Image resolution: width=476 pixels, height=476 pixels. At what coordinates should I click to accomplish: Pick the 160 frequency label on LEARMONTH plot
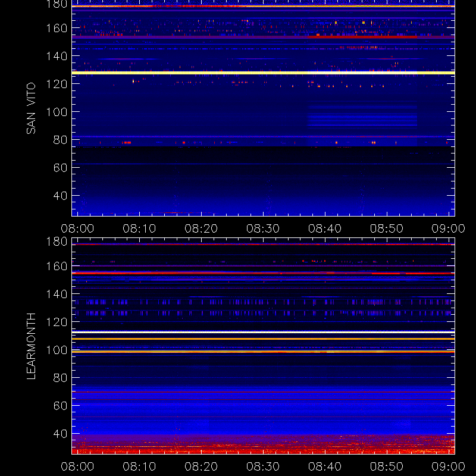[57, 266]
